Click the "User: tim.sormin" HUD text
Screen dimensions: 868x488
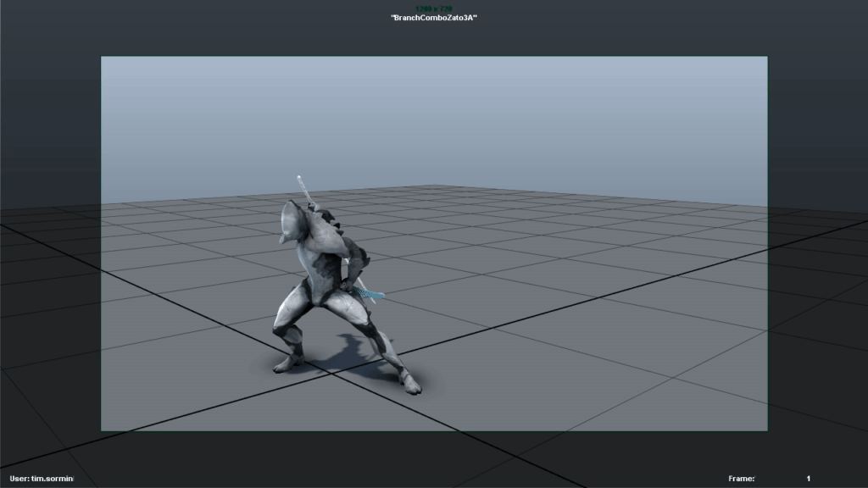[x=42, y=479]
